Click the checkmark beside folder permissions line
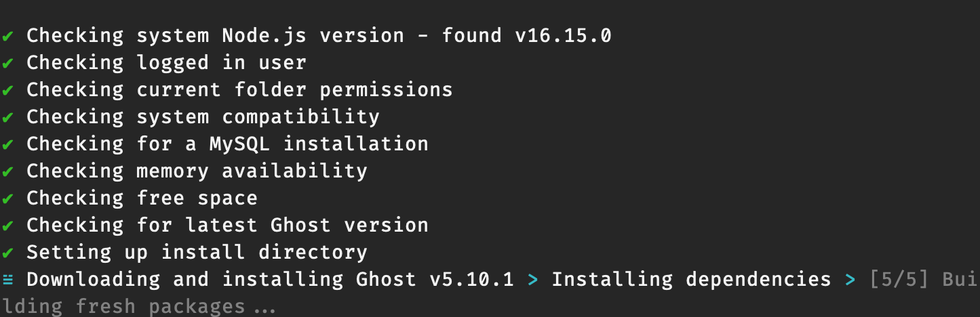980x317 pixels. tap(7, 90)
